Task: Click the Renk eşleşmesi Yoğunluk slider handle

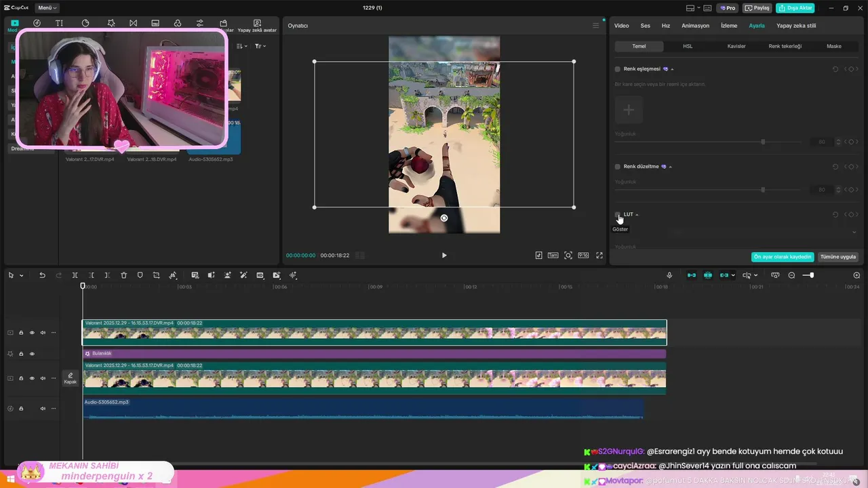Action: click(x=763, y=142)
